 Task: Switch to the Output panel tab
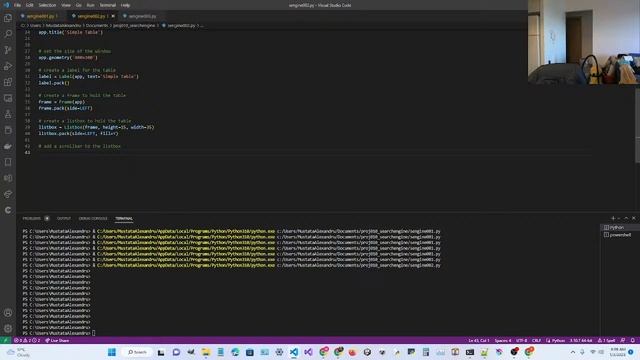click(x=64, y=218)
